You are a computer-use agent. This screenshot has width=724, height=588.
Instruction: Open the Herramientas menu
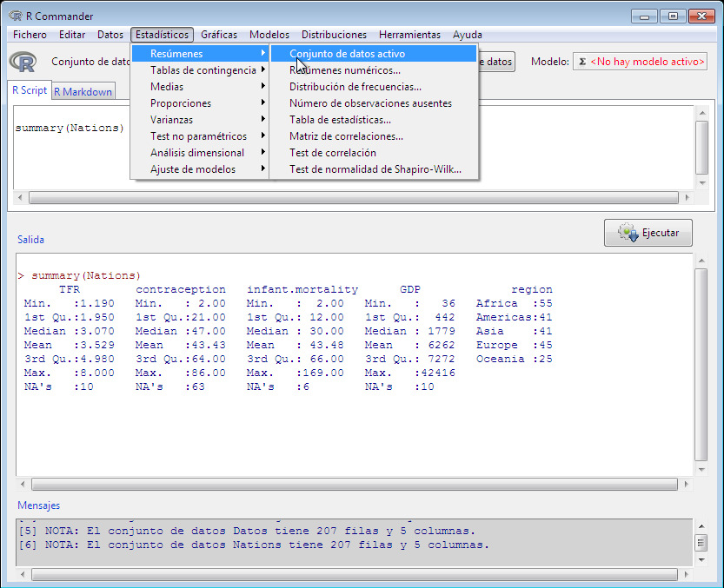point(409,35)
